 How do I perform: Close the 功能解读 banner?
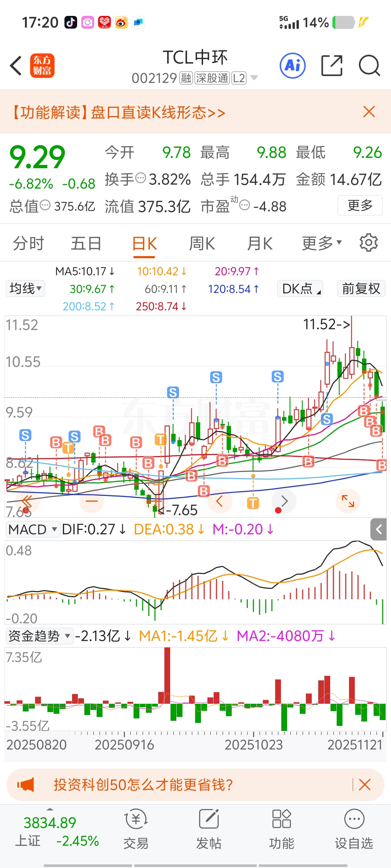click(369, 112)
